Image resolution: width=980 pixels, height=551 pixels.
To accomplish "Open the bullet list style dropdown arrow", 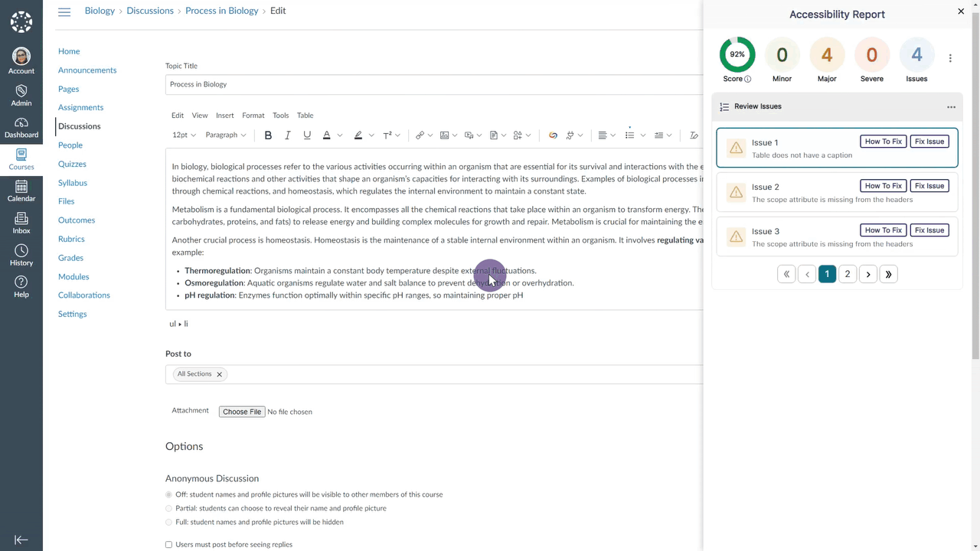I will click(x=643, y=135).
